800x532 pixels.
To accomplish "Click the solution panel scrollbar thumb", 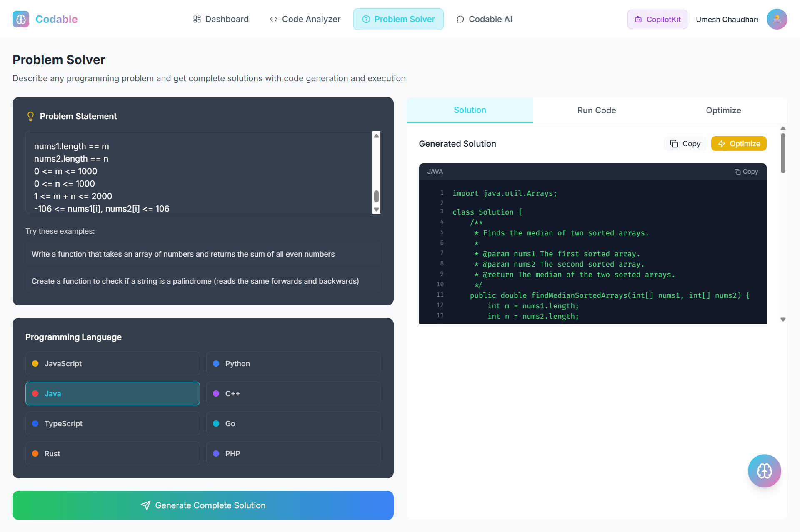I will (x=783, y=153).
